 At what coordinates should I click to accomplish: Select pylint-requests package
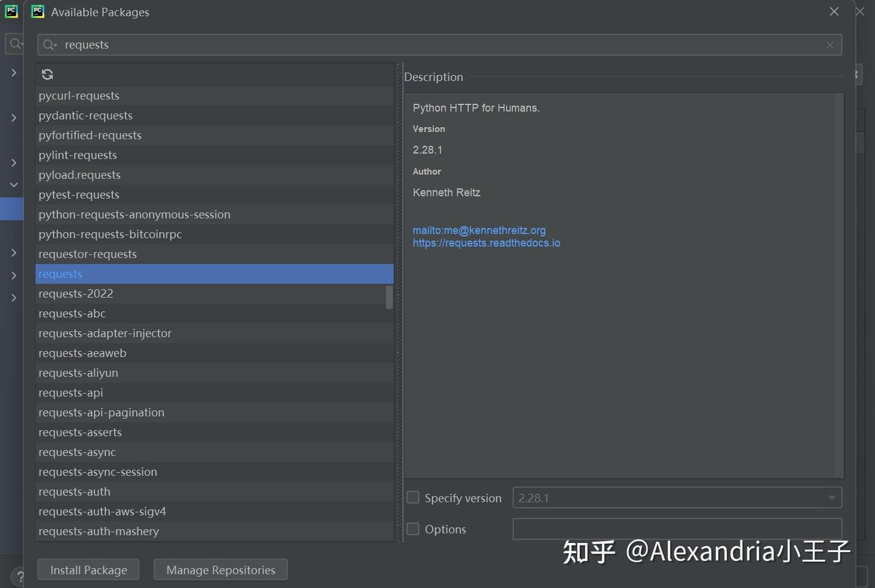tap(214, 155)
